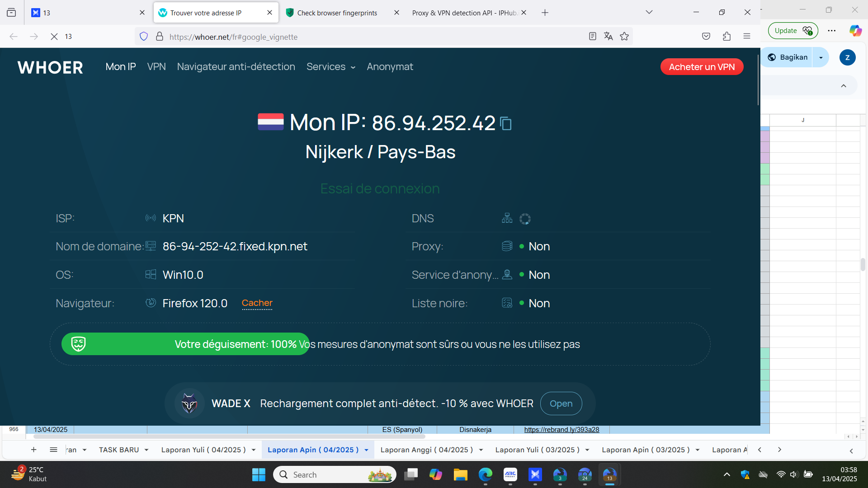
Task: Open the Firefox extensions panel
Action: [726, 37]
